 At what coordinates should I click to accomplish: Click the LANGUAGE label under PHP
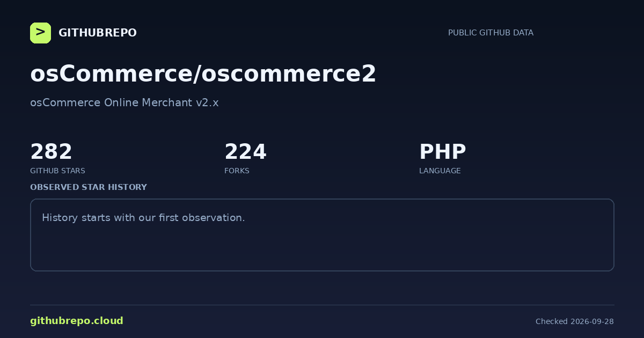pyautogui.click(x=440, y=171)
